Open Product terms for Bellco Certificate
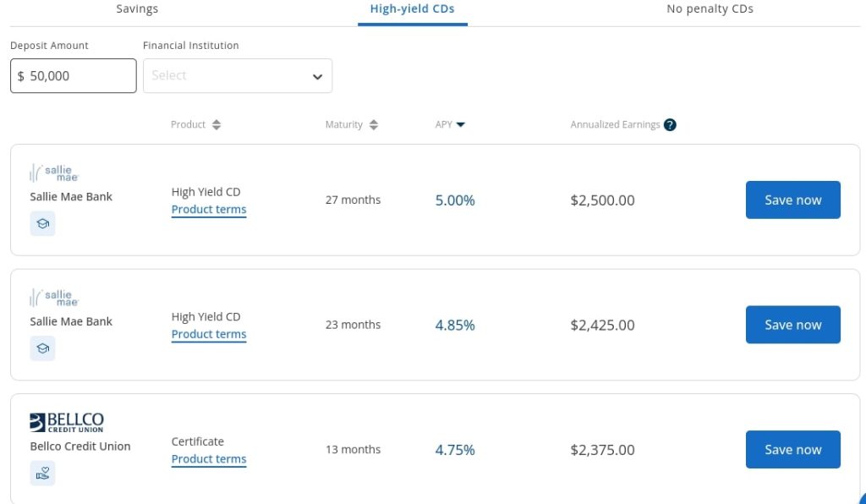Viewport: 866px width, 504px height. point(209,459)
